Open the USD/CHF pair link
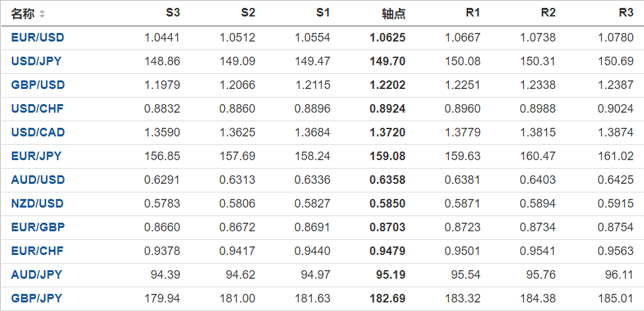The height and width of the screenshot is (311, 644). point(38,109)
